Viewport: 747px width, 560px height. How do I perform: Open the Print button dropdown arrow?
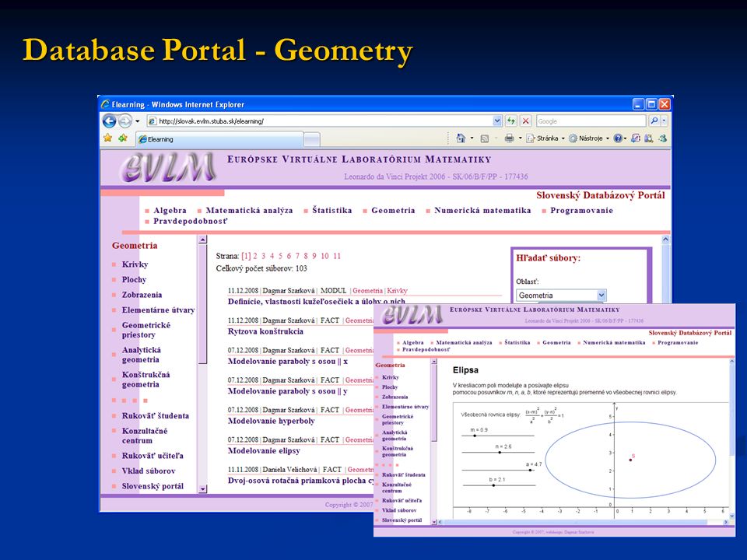(521, 138)
